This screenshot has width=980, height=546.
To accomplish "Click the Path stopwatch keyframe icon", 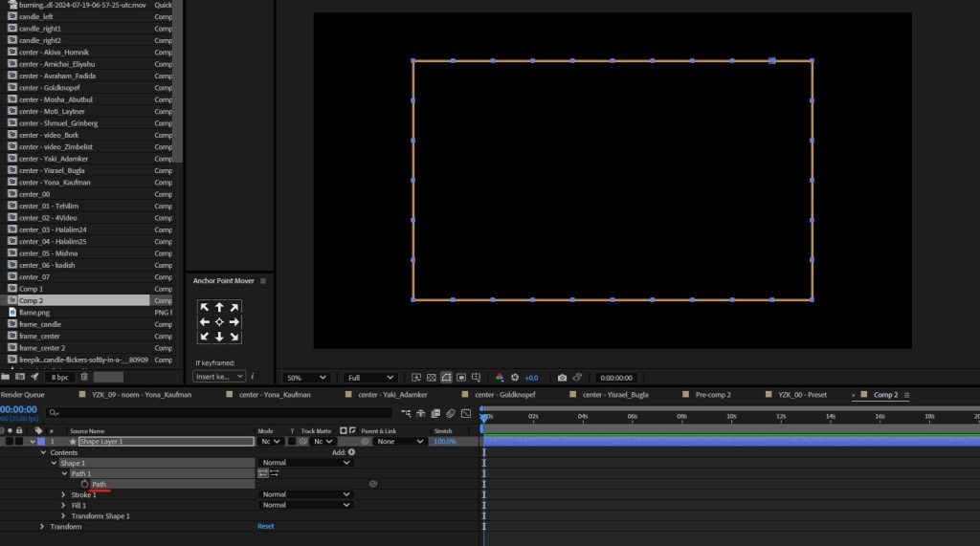I will coord(84,484).
